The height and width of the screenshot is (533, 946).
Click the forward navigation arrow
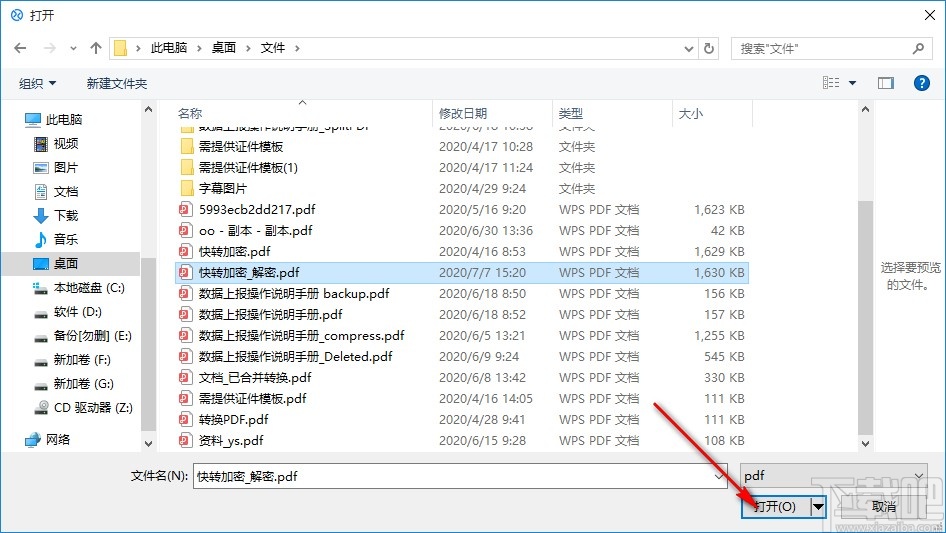click(x=49, y=48)
